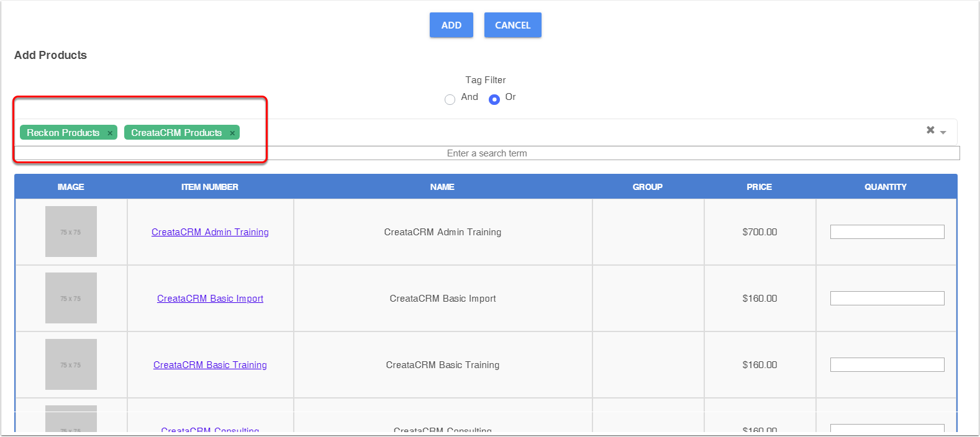
Task: Open the CreataCRM Admin Training link
Action: 210,232
